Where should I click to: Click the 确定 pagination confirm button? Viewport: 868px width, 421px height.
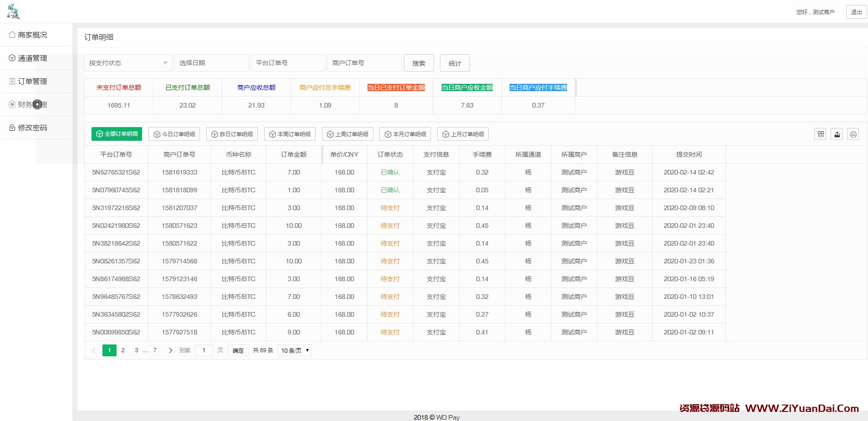(238, 350)
